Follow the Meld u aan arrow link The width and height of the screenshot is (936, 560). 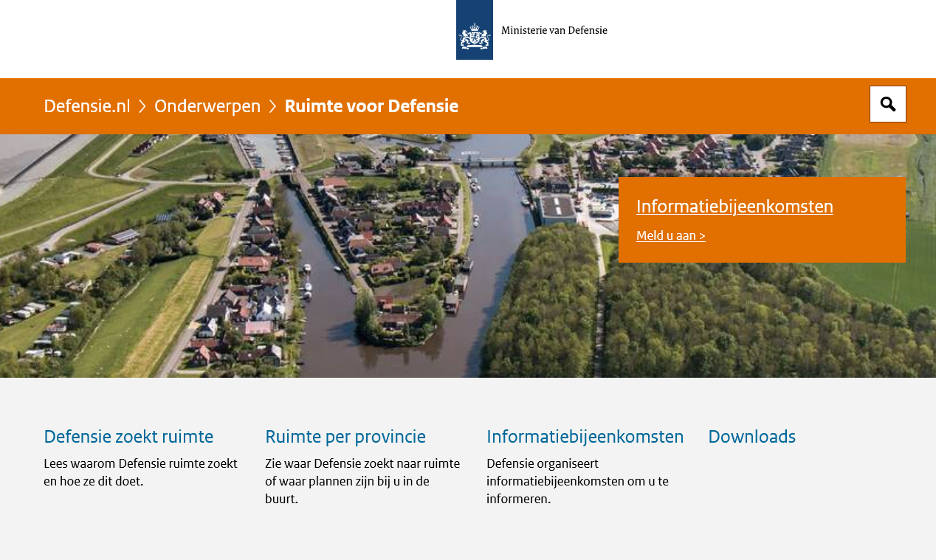point(670,235)
